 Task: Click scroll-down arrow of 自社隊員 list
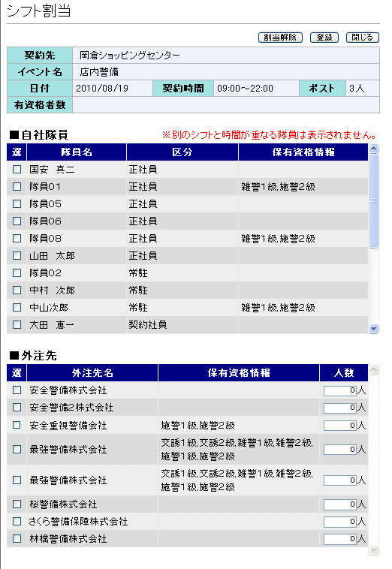coord(373,329)
